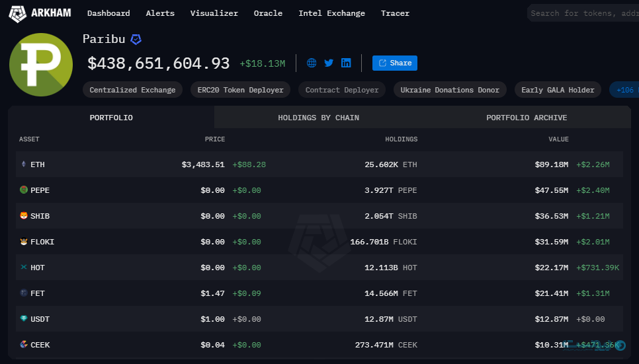This screenshot has width=639, height=364.
Task: Click the CEEK asset name
Action: click(40, 345)
